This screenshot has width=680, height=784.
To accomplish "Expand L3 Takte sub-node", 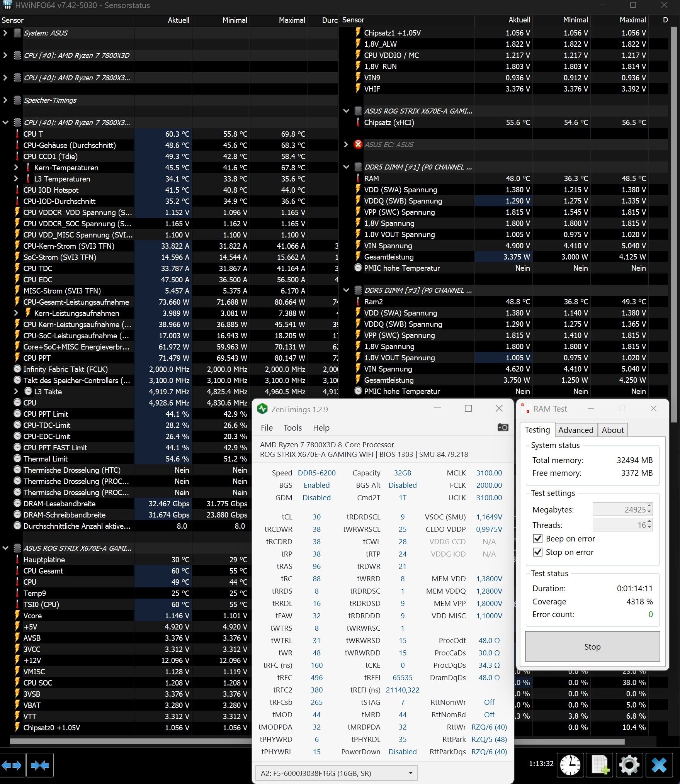I will click(x=16, y=392).
